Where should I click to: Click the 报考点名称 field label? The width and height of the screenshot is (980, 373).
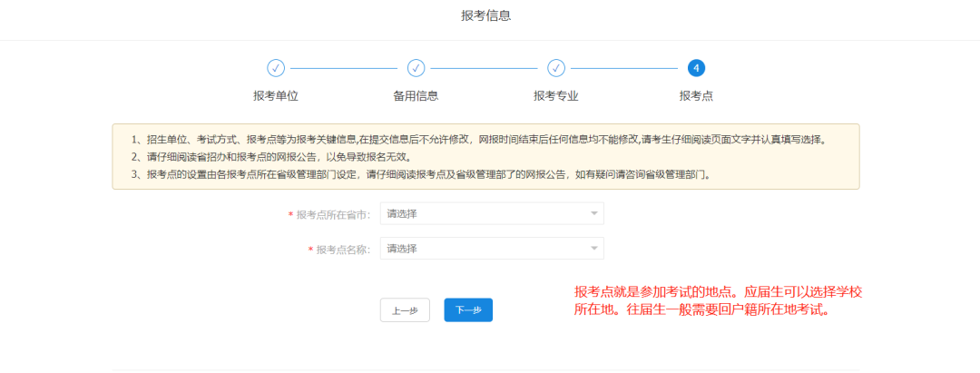tap(342, 250)
